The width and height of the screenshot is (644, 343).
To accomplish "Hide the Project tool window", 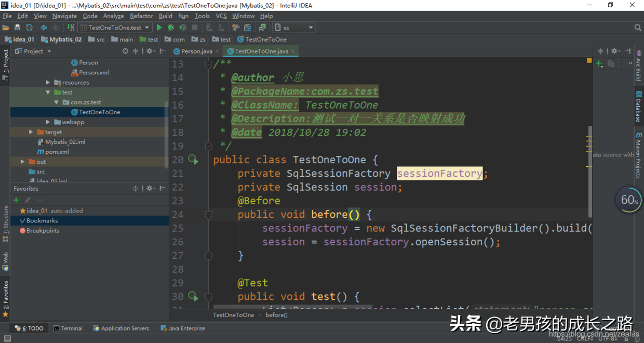I will [x=162, y=51].
